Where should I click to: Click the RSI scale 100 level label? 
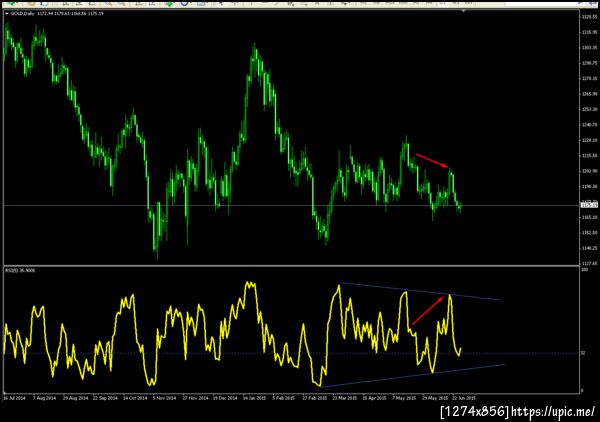[x=584, y=270]
